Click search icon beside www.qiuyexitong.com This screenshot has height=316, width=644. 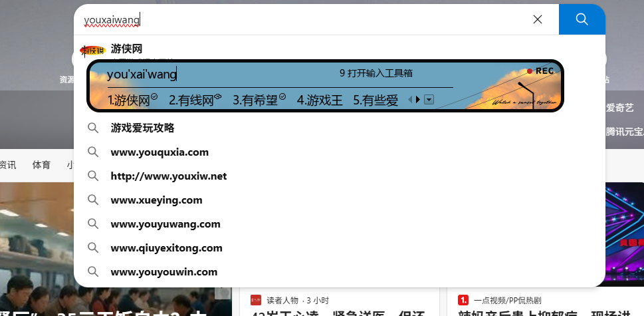click(x=93, y=247)
